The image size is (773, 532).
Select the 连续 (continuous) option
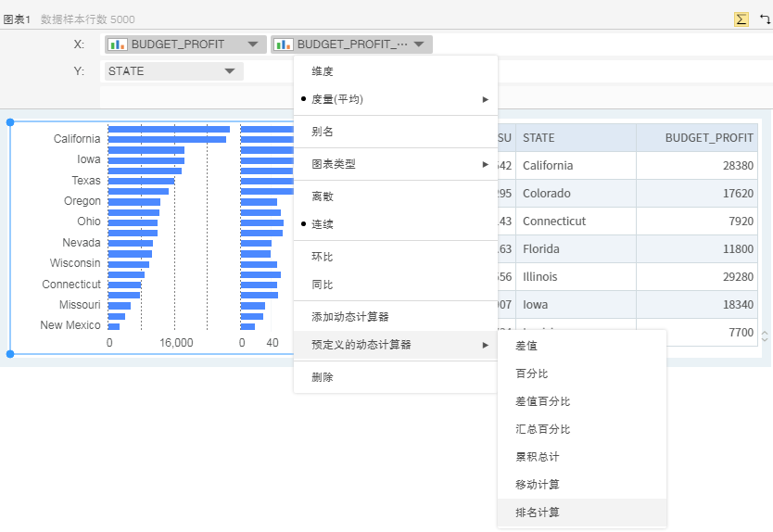323,224
